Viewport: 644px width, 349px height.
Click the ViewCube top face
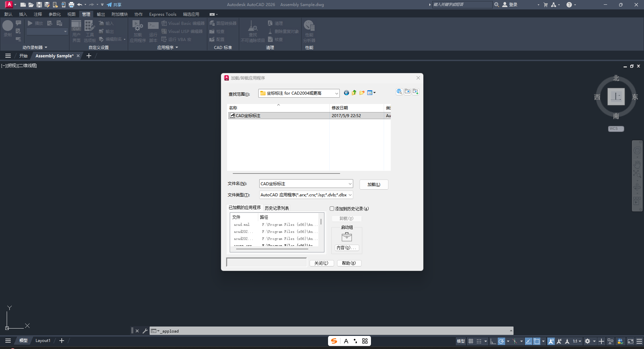click(x=616, y=97)
